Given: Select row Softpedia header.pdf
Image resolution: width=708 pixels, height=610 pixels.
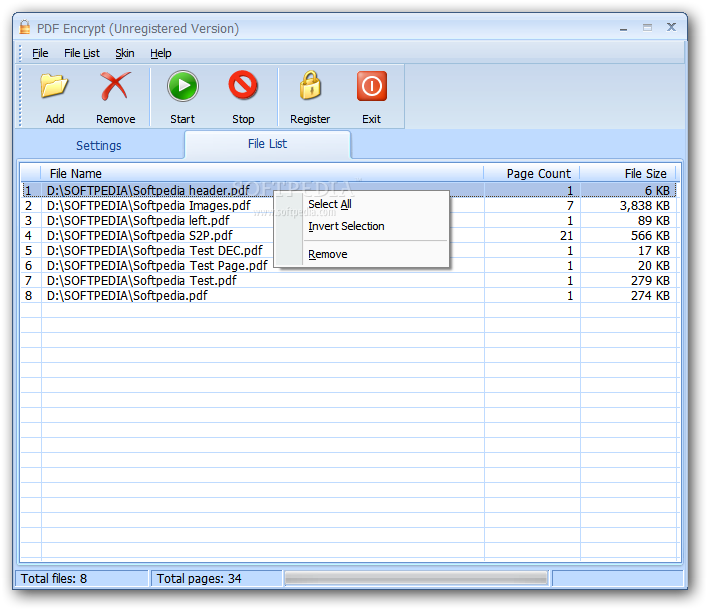Looking at the screenshot, I should [x=349, y=190].
